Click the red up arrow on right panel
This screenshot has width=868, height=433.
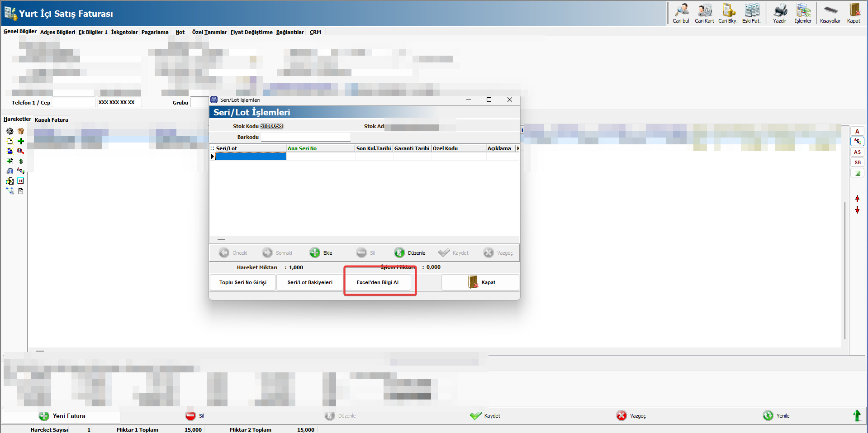tap(857, 199)
